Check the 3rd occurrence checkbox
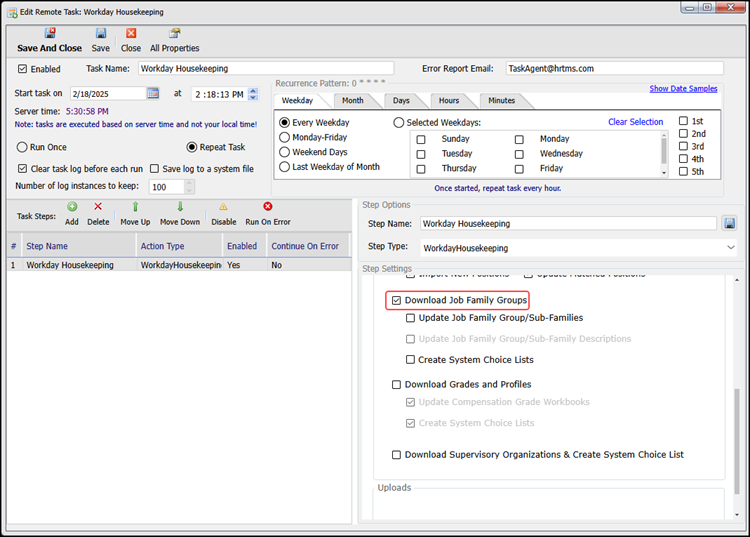The image size is (750, 537). (x=684, y=146)
